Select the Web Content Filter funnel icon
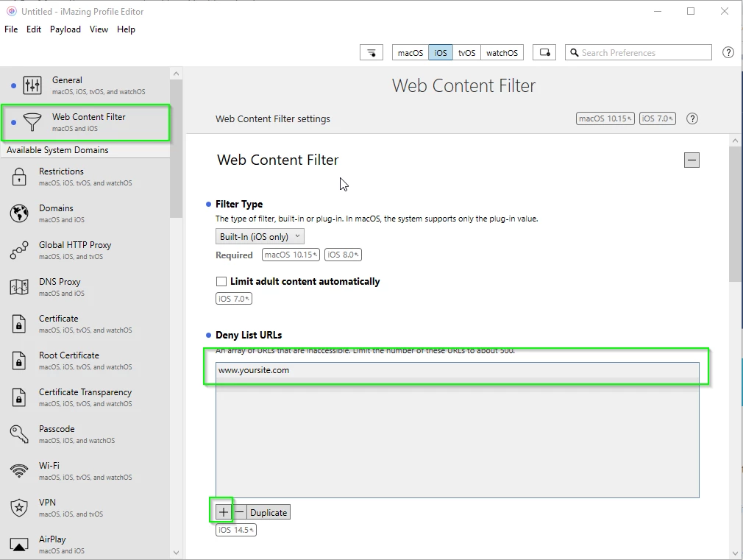Image resolution: width=743 pixels, height=560 pixels. pos(32,122)
